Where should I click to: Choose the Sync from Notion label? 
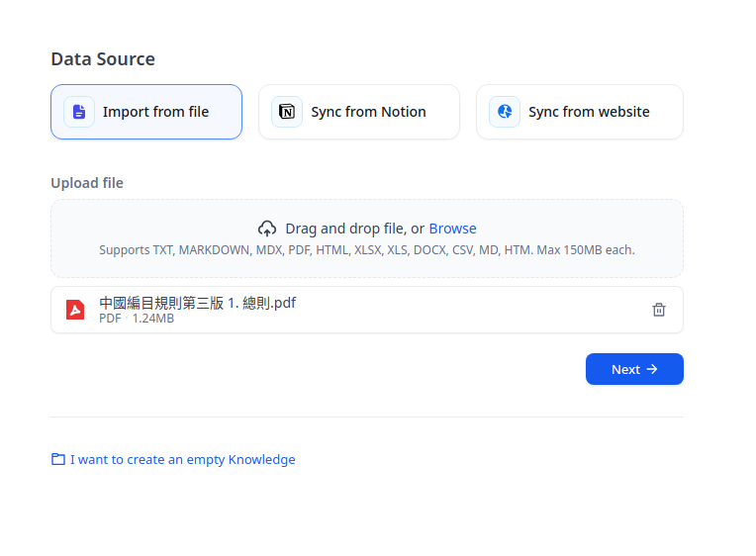point(368,112)
